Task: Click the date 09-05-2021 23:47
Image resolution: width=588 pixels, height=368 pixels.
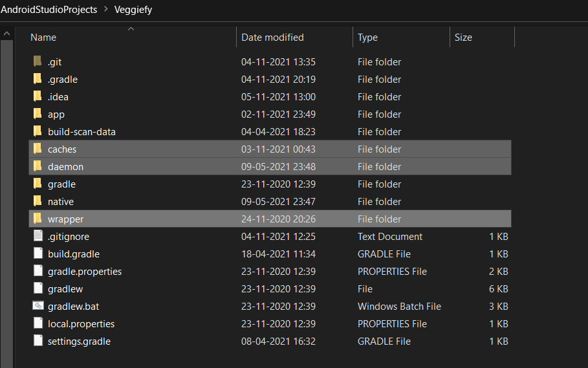Action: coord(278,202)
